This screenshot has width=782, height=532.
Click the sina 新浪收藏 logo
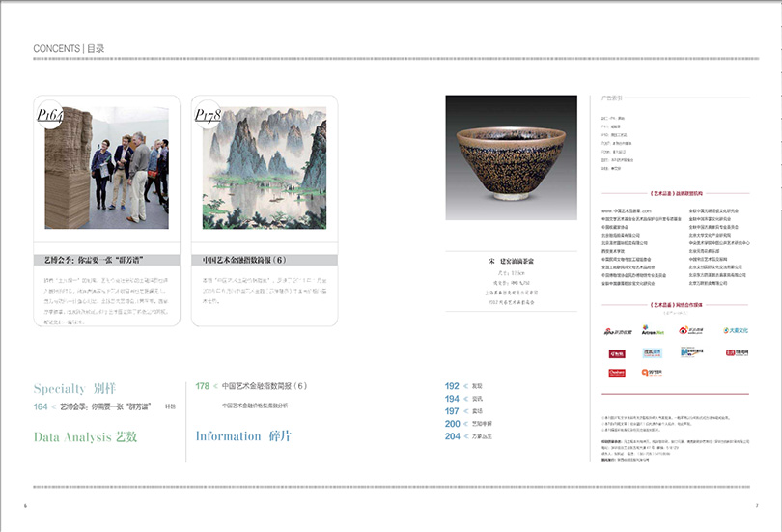click(x=618, y=331)
